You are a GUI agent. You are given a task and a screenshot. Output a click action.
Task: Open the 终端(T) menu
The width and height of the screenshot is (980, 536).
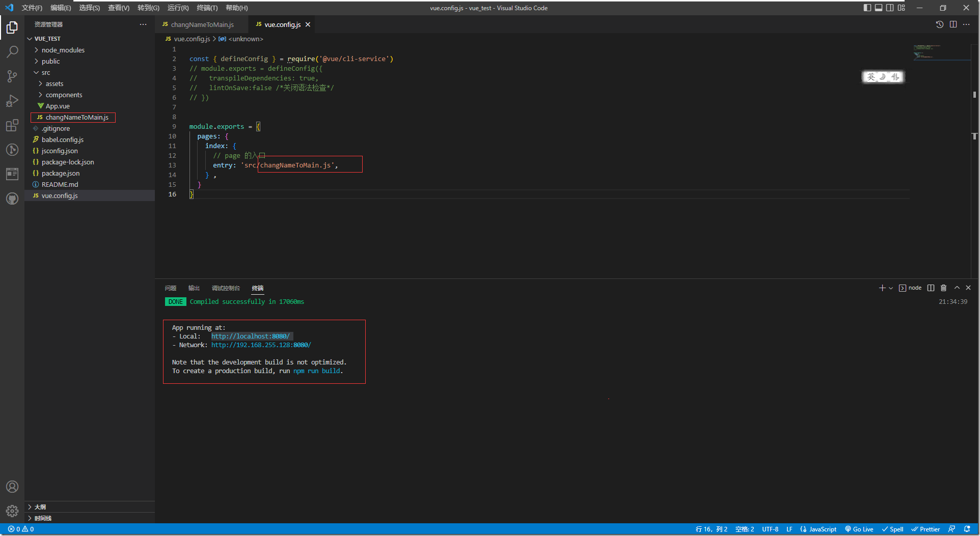pyautogui.click(x=207, y=8)
